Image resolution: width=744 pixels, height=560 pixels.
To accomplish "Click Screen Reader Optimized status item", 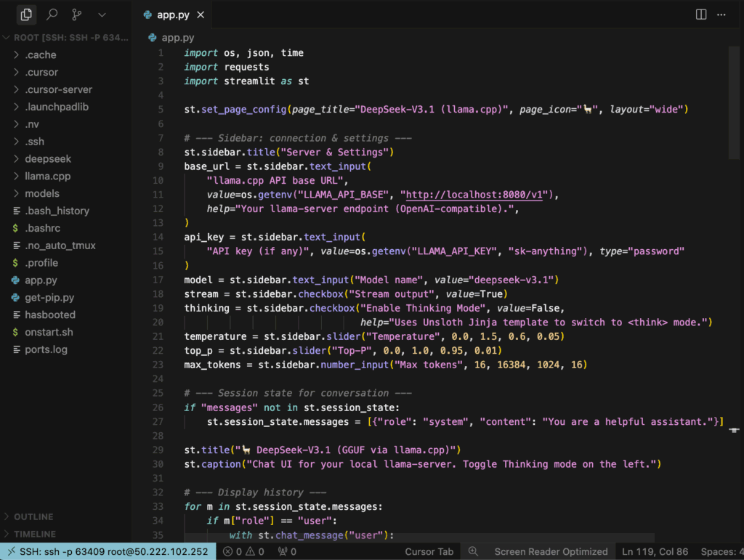I will tap(551, 551).
